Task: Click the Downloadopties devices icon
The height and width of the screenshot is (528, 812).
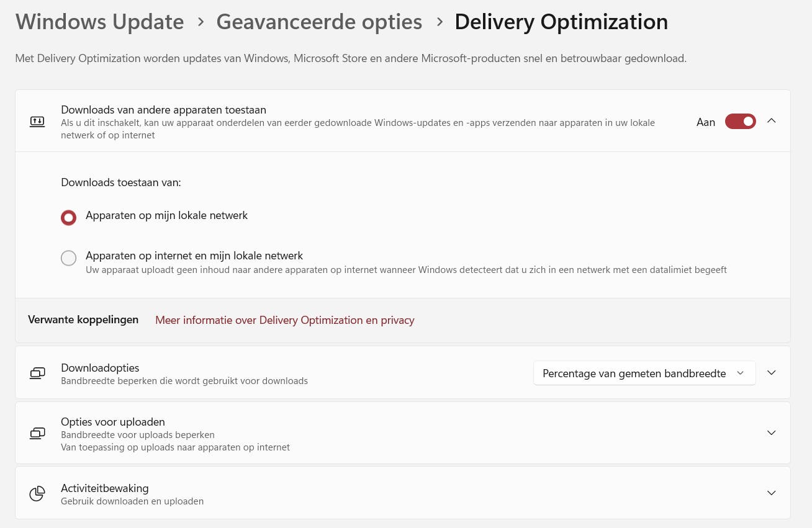Action: click(37, 373)
